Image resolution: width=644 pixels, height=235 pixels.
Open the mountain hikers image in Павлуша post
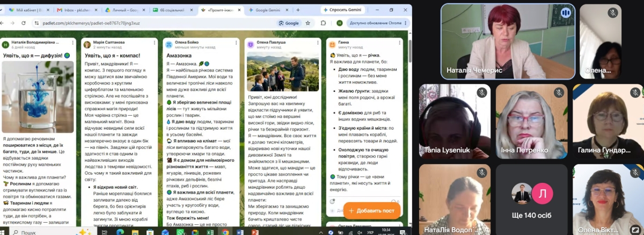point(283,72)
